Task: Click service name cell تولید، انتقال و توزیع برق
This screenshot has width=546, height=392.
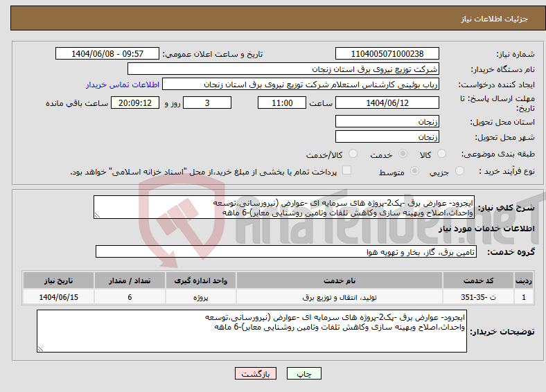Action: (339, 297)
